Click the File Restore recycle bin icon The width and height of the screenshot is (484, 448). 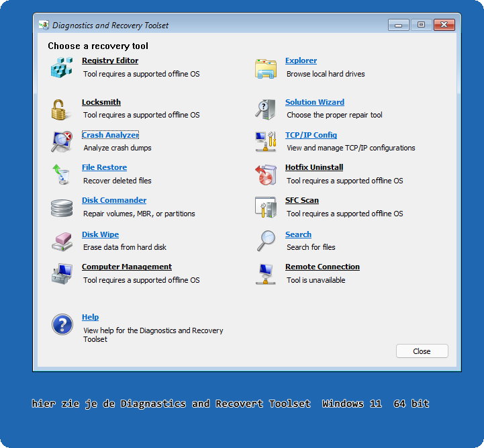[61, 174]
